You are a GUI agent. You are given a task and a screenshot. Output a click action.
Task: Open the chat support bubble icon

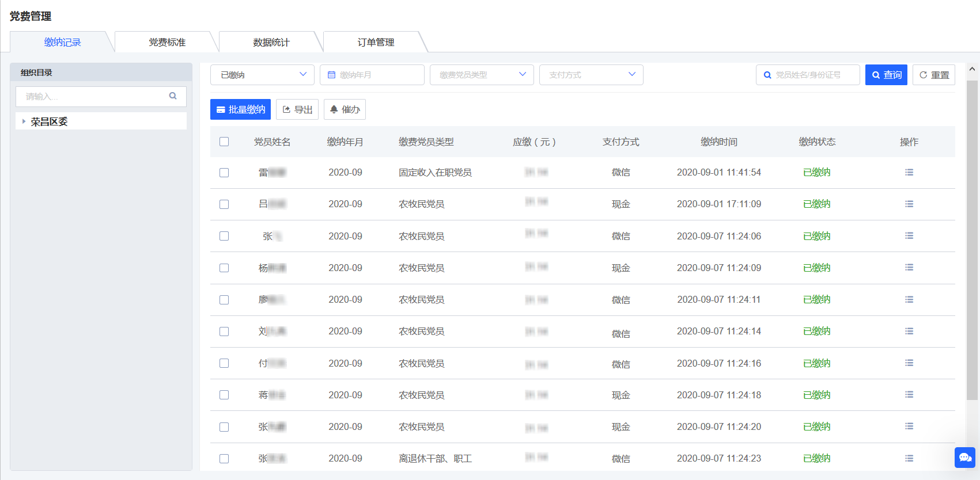click(x=965, y=458)
